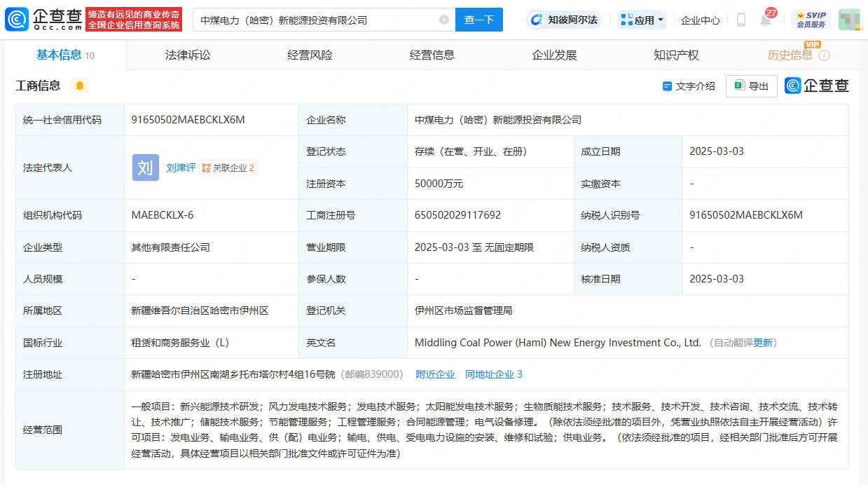Open the user avatar in the header
This screenshot has height=485, width=868.
click(850, 20)
